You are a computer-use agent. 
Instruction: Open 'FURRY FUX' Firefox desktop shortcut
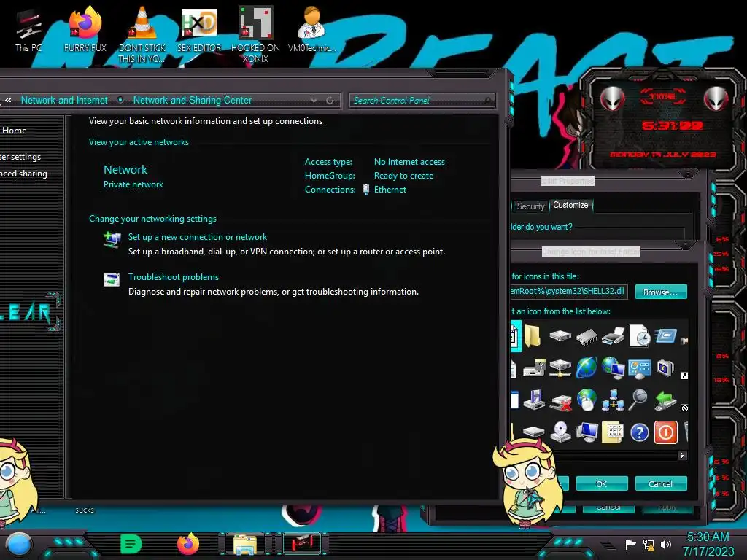click(85, 29)
